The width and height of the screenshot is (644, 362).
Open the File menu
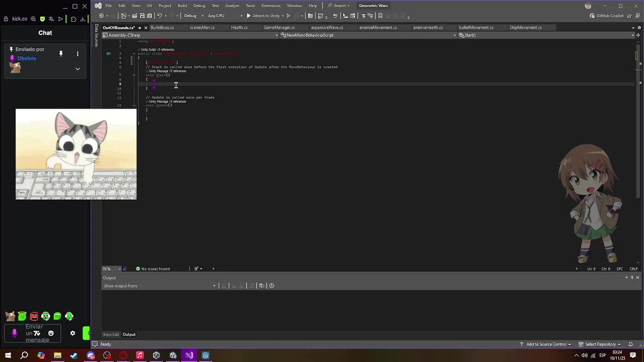[x=109, y=6]
